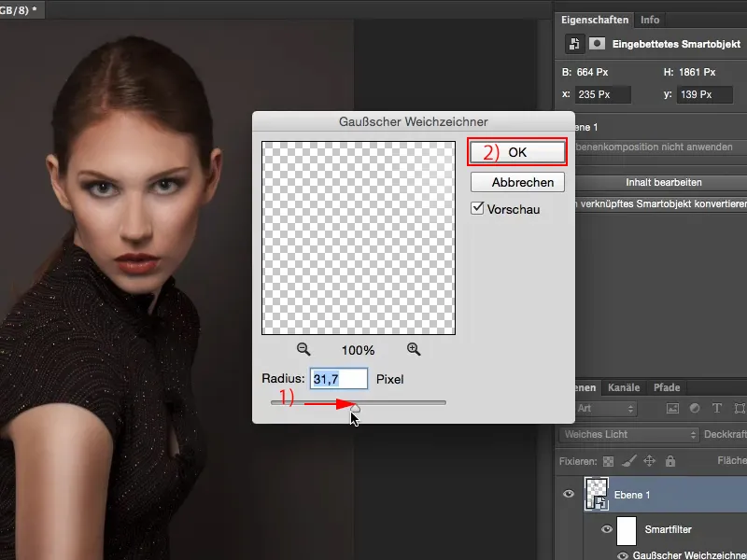The image size is (747, 560).
Task: Open the Info tab
Action: (650, 20)
